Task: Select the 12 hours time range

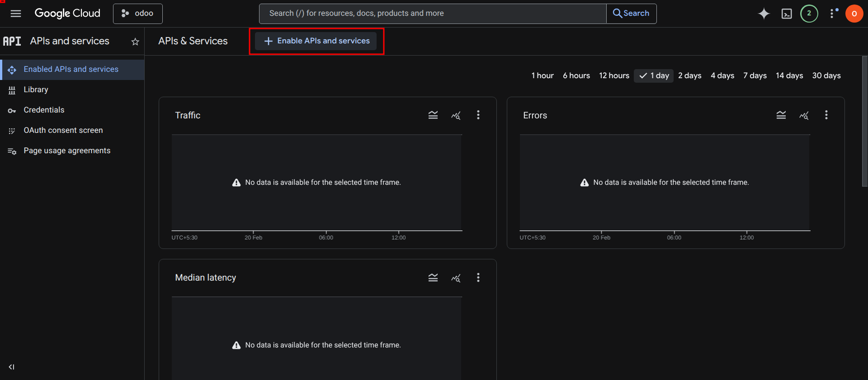Action: [x=614, y=75]
